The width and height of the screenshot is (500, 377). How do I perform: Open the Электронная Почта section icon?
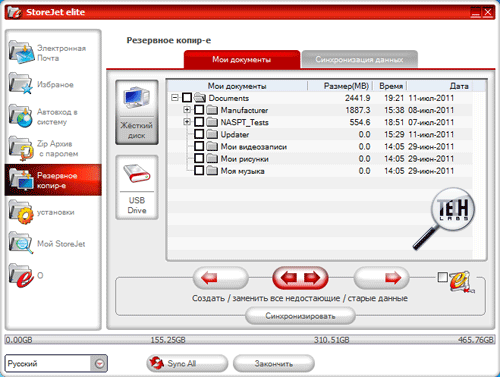click(21, 52)
